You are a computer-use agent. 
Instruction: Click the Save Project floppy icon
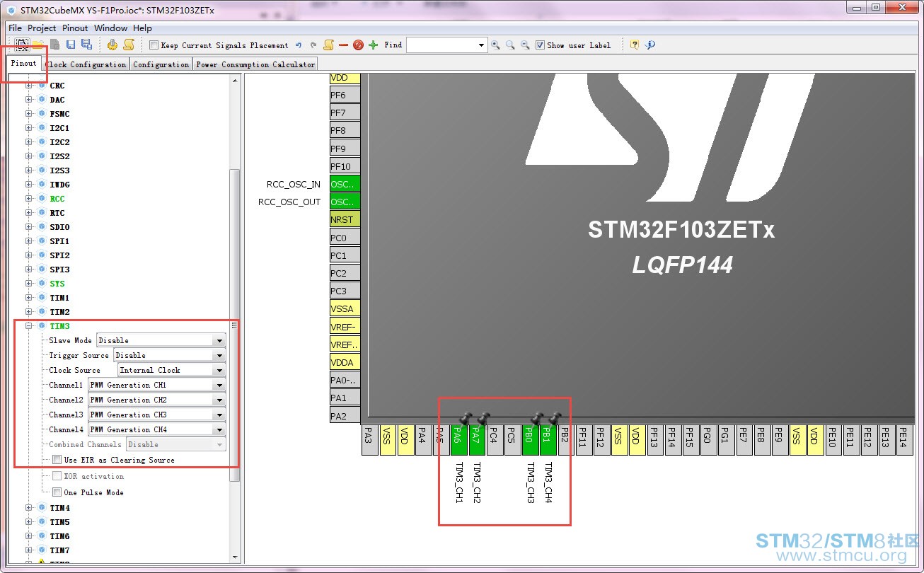71,45
